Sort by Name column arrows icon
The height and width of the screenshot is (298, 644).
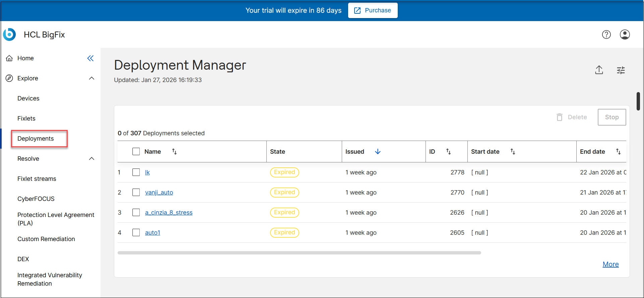coord(174,152)
